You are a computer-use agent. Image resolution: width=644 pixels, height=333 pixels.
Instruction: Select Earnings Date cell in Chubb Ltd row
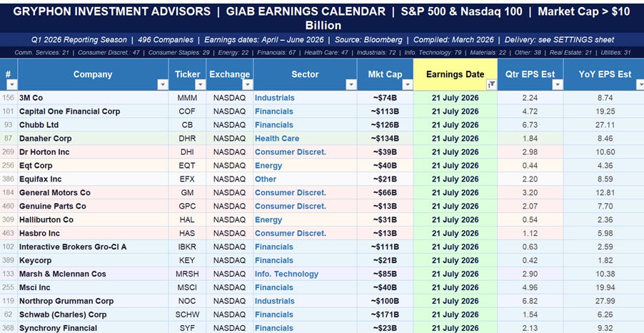(x=455, y=125)
